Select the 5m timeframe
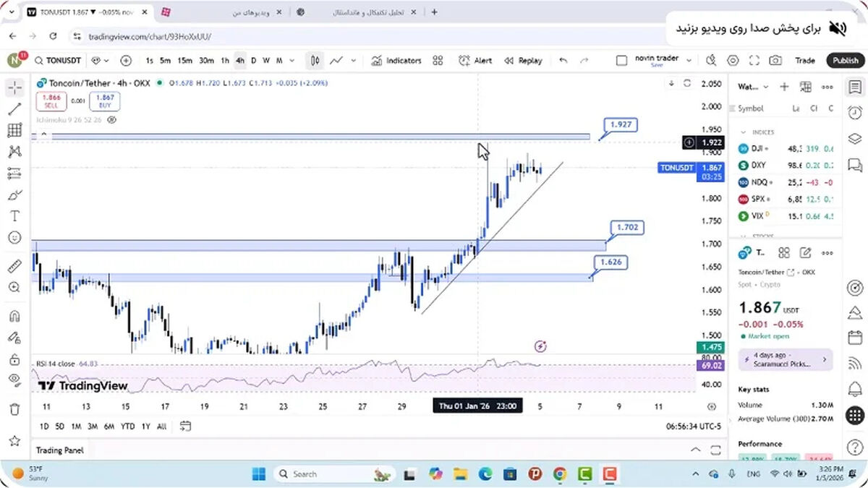 pos(166,61)
